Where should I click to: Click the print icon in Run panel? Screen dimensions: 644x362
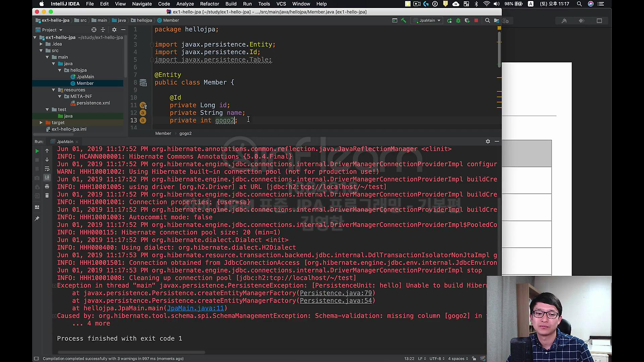[47, 187]
